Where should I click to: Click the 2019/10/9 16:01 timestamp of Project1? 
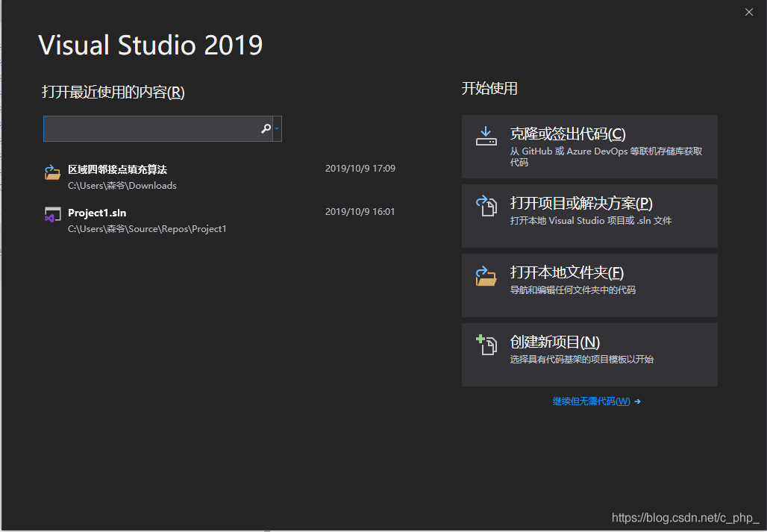click(x=360, y=212)
